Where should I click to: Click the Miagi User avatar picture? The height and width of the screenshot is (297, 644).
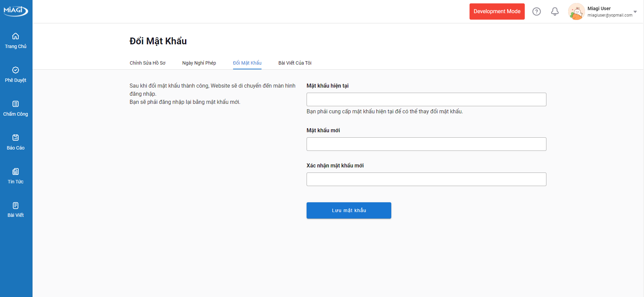pyautogui.click(x=576, y=12)
